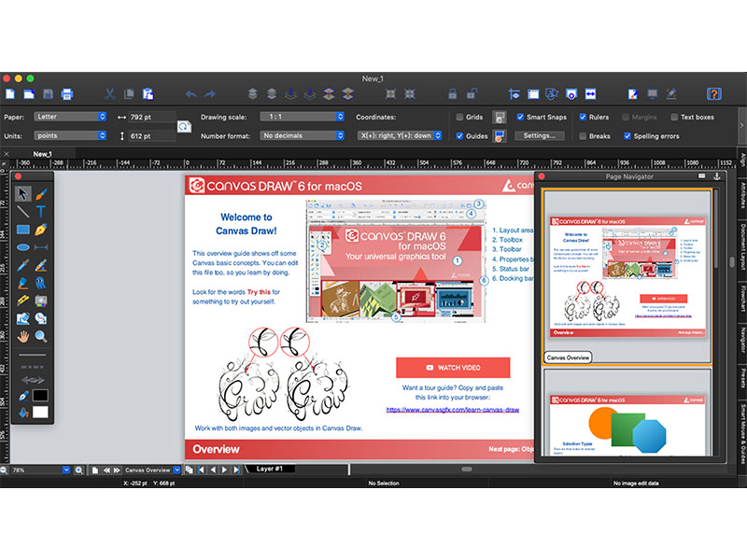Viewport: 747px width, 560px height.
Task: Open the Drawing scale 1:1 dropdown
Action: (302, 117)
